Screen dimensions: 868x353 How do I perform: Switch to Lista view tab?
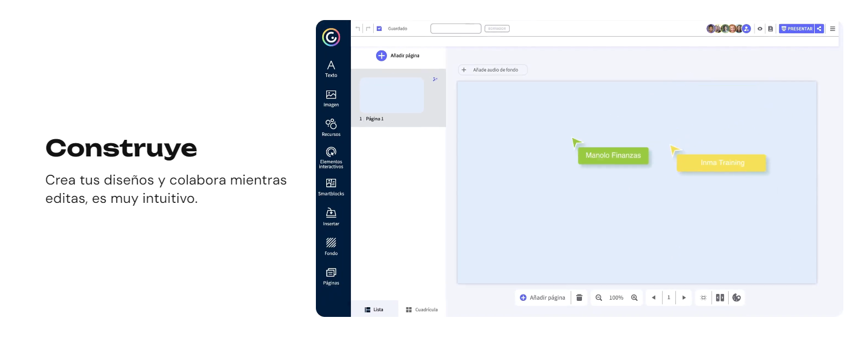374,309
